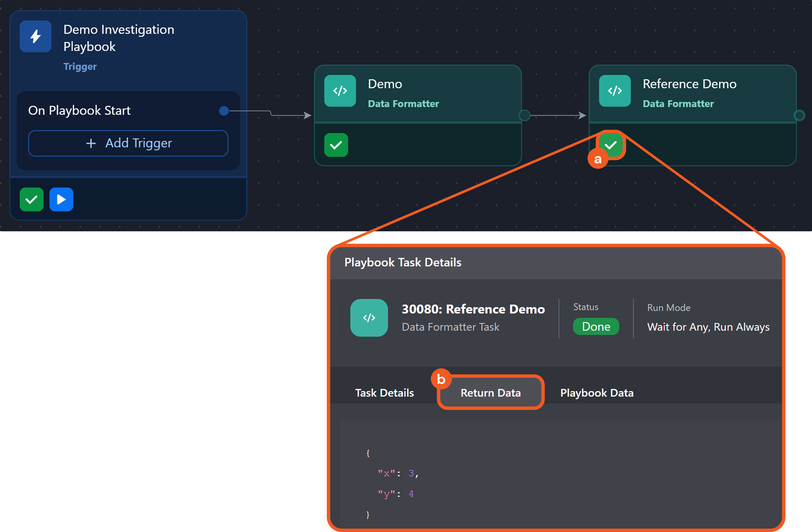Select the Playbook Data tab

[596, 393]
